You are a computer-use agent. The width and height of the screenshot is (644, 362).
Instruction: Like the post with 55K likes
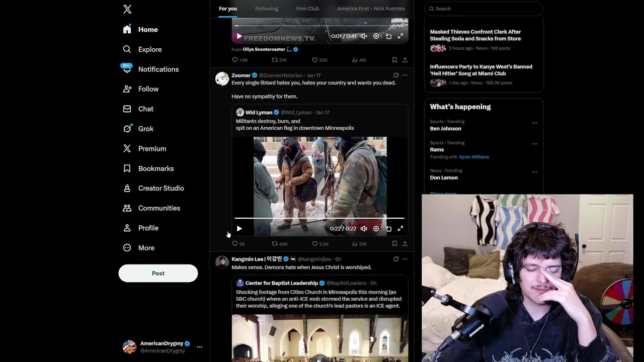(x=319, y=60)
